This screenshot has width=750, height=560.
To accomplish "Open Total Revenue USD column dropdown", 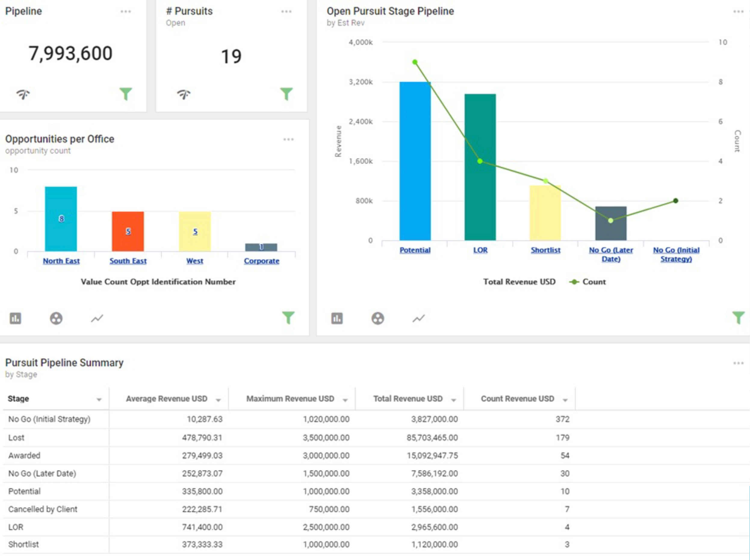I will click(x=453, y=400).
